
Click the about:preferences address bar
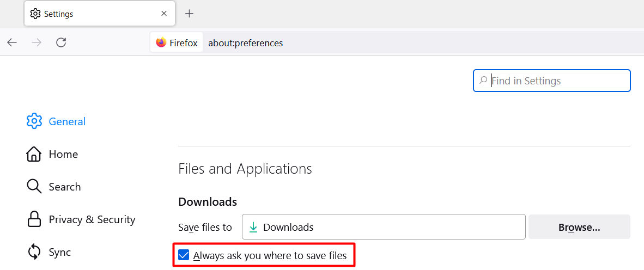(246, 42)
